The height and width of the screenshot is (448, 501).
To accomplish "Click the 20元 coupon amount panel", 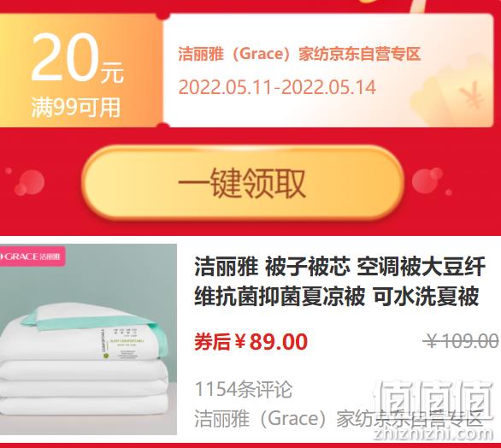I will click(x=81, y=70).
